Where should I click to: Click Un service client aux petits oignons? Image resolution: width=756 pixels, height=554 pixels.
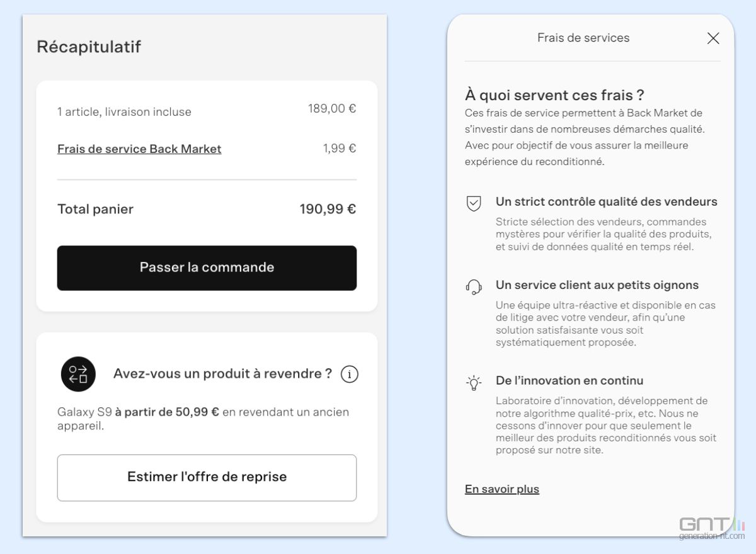(x=597, y=285)
